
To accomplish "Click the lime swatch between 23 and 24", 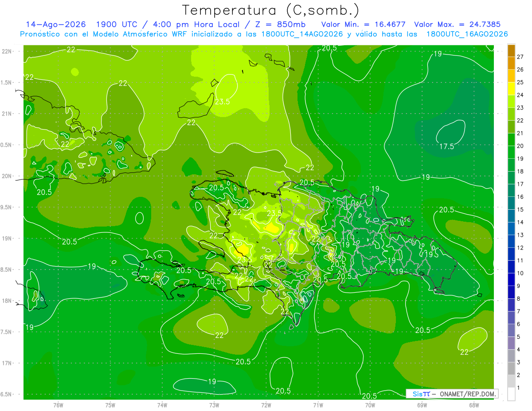I will point(511,102).
